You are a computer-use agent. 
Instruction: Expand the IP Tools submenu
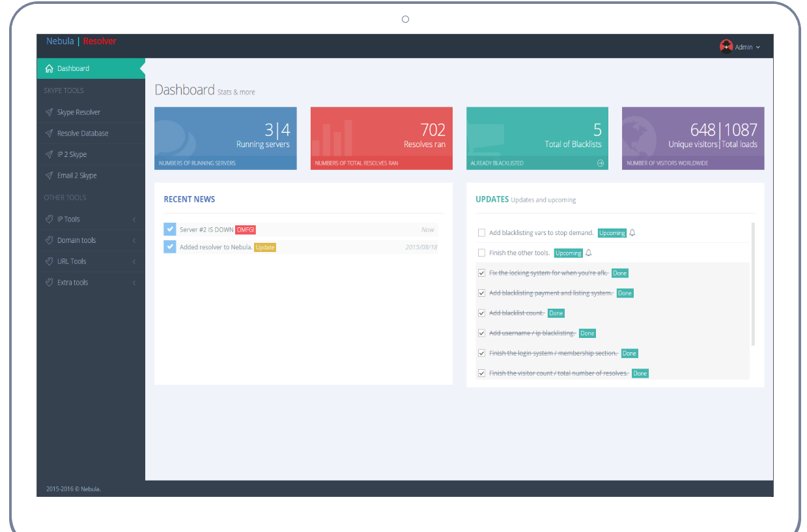click(x=134, y=219)
